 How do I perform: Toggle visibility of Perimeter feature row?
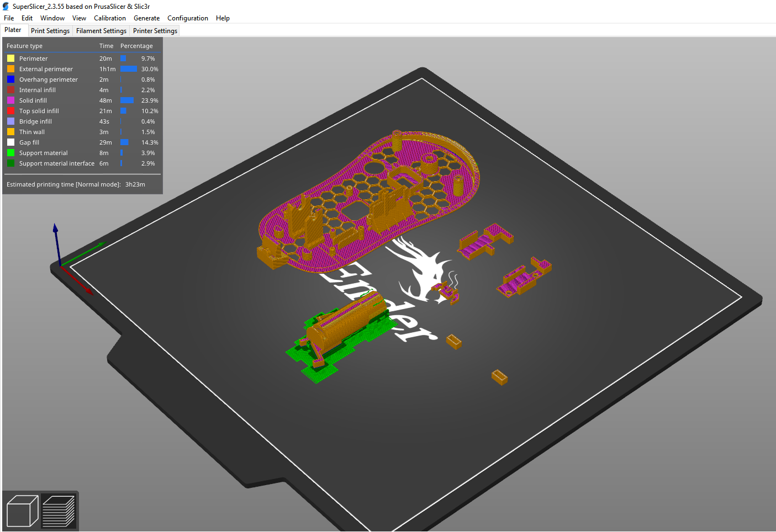83,58
